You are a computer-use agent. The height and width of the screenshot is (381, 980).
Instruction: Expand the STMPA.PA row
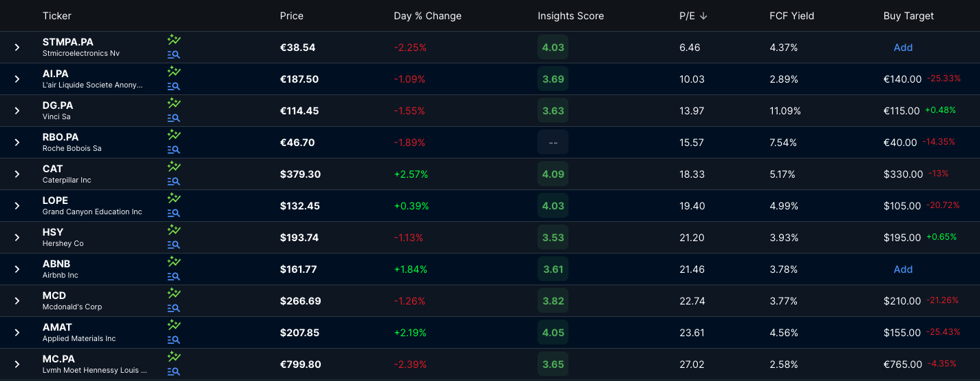click(x=17, y=48)
